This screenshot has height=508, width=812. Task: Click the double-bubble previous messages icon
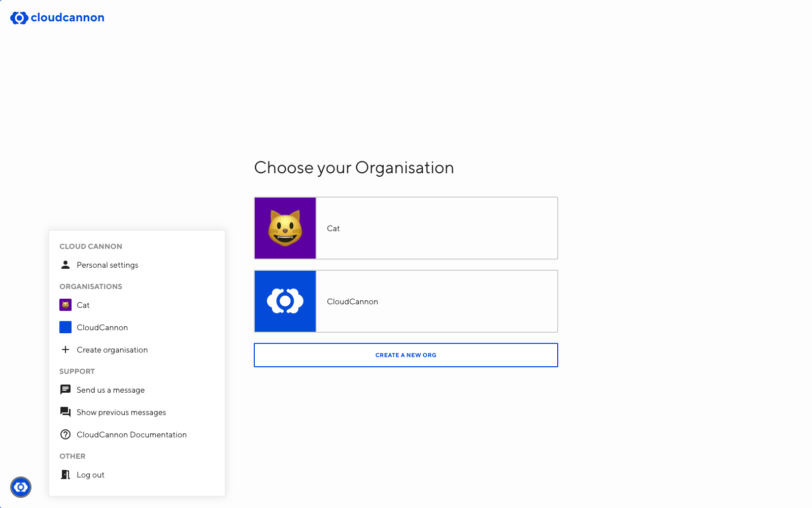pos(65,412)
